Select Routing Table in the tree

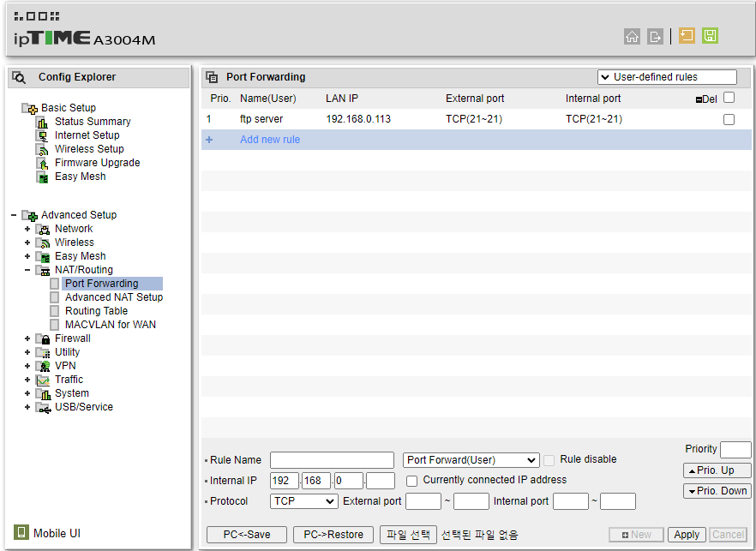click(x=96, y=311)
